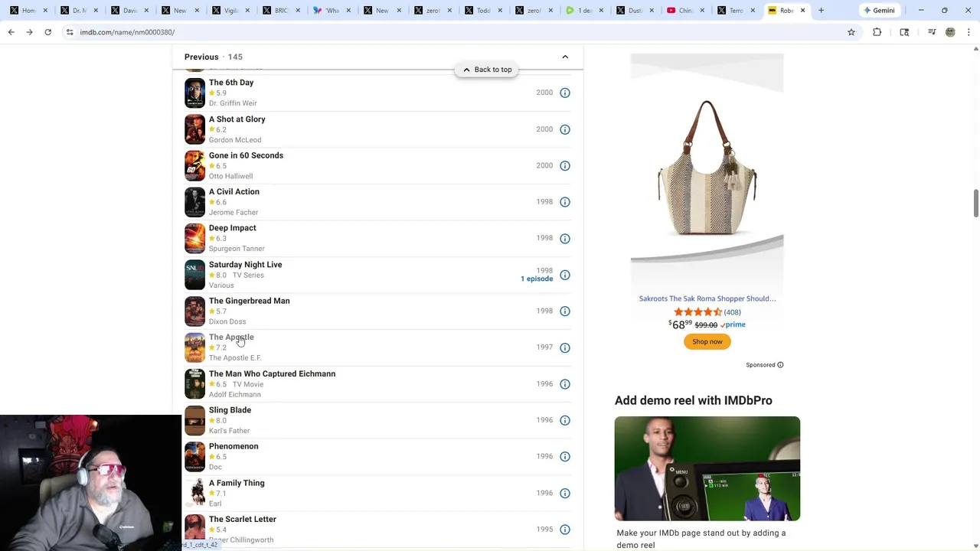Open A Civil Action title link
This screenshot has width=980, height=551.
[x=234, y=192]
